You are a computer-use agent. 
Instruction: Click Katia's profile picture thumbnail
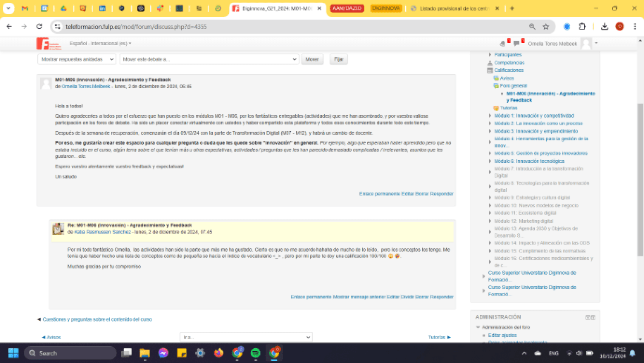(x=58, y=229)
